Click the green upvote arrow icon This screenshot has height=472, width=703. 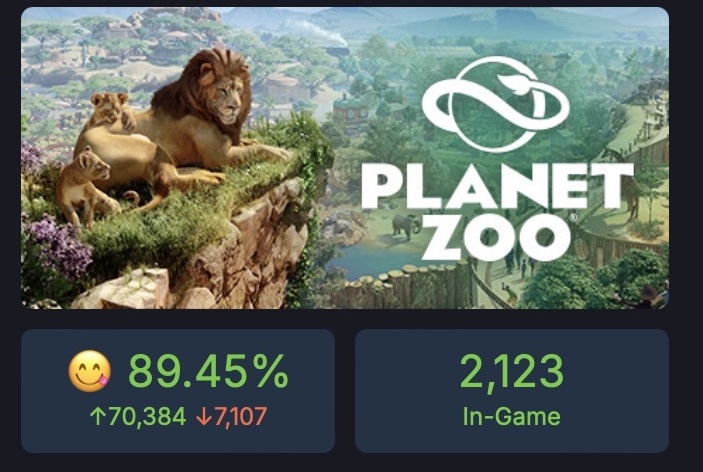[x=96, y=416]
